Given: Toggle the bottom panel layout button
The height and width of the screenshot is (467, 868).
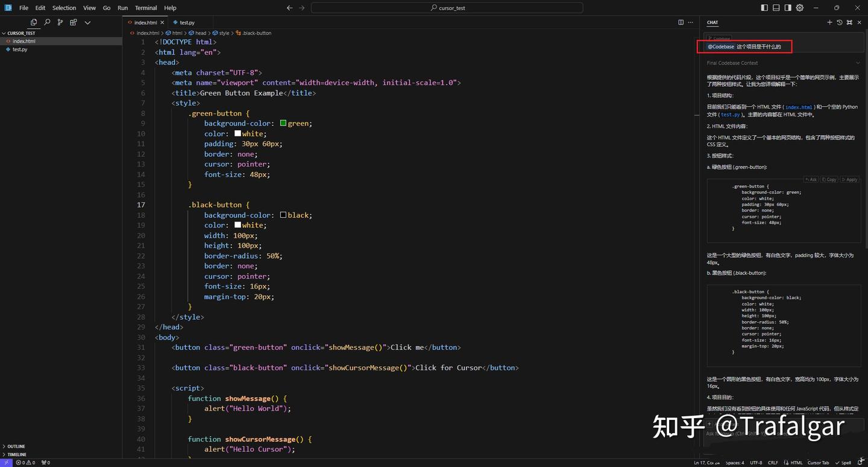Looking at the screenshot, I should (x=776, y=8).
